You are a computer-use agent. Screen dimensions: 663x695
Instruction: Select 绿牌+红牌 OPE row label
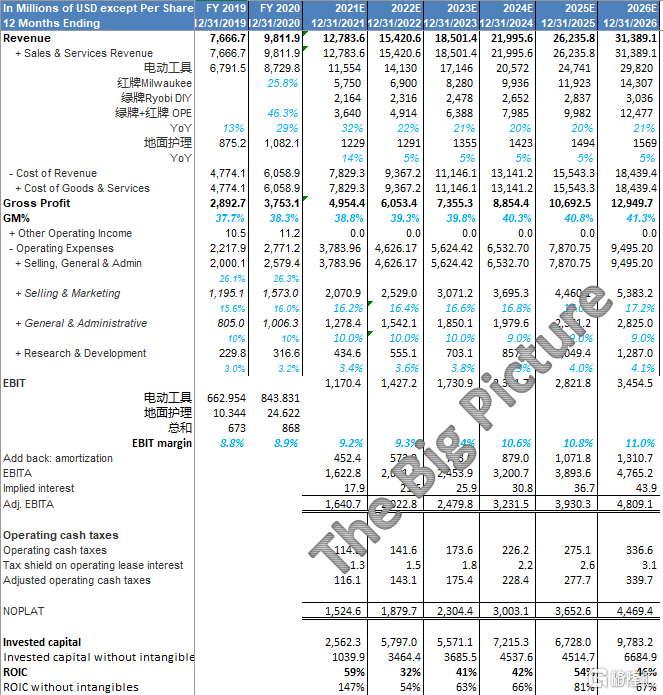(153, 113)
